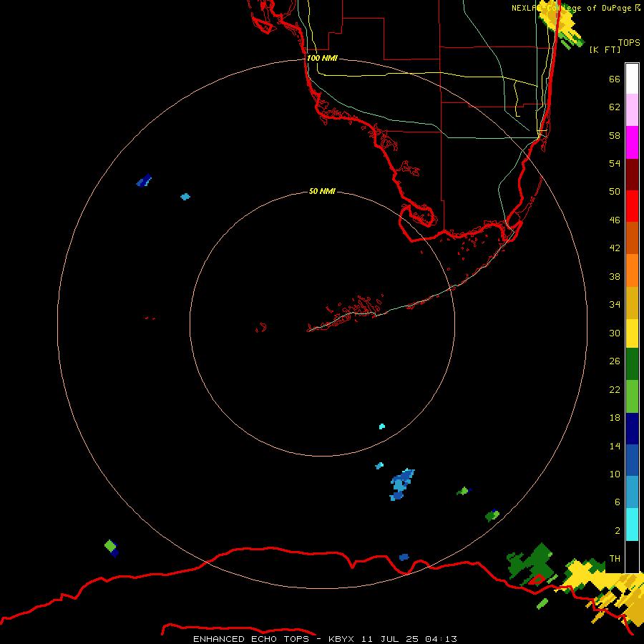
Task: Click the legend value "2"
Action: (617, 531)
